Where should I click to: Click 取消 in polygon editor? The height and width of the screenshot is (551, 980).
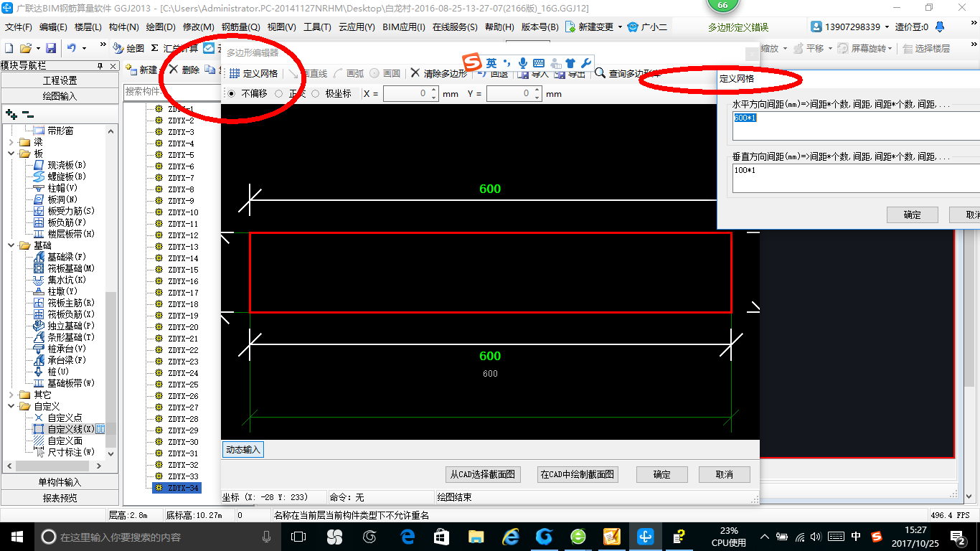[725, 474]
